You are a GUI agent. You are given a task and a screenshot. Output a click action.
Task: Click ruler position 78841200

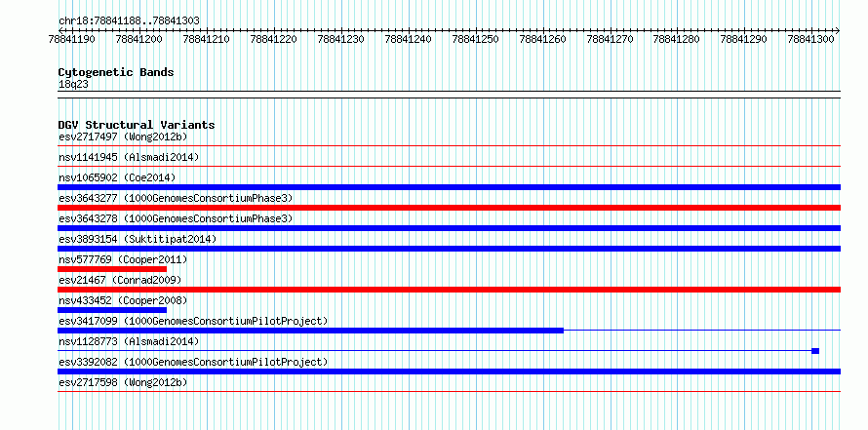(138, 39)
